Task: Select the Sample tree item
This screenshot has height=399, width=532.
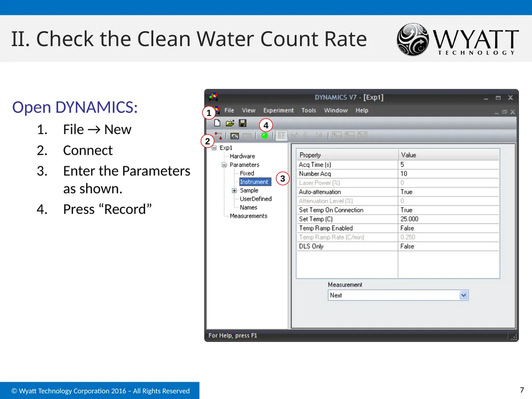Action: point(249,191)
